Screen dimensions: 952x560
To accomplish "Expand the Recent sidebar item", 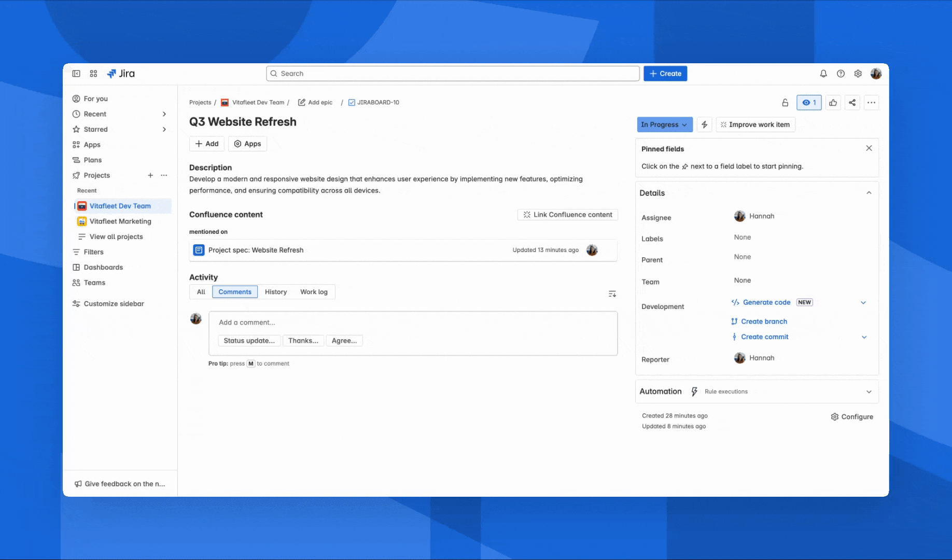I will point(164,114).
